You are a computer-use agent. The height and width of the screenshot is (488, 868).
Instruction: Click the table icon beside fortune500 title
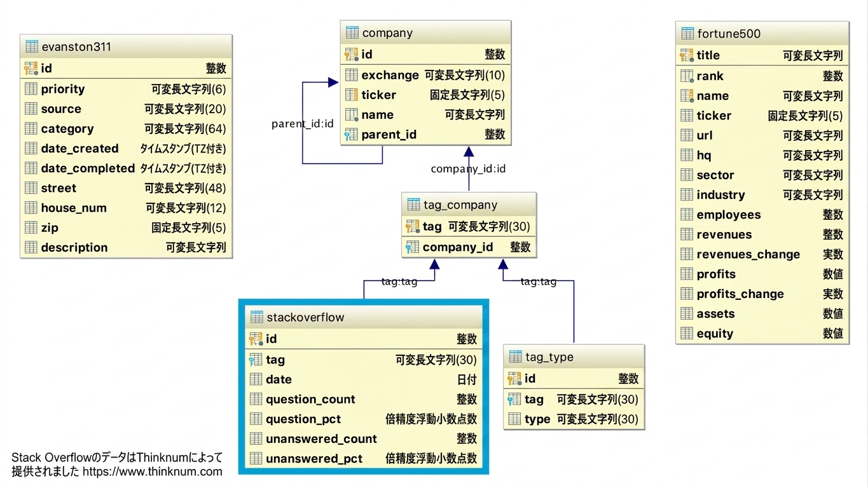[x=687, y=34]
